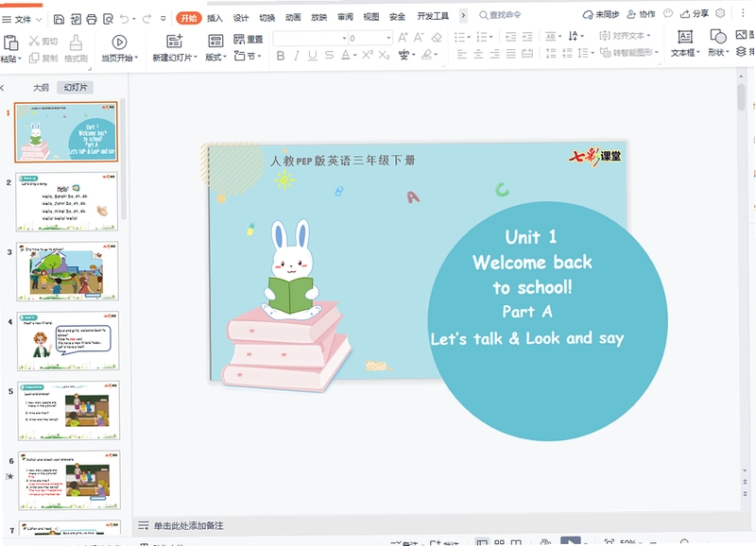This screenshot has width=756, height=546.
Task: Expand the numbered list dropdown
Action: pyautogui.click(x=490, y=37)
